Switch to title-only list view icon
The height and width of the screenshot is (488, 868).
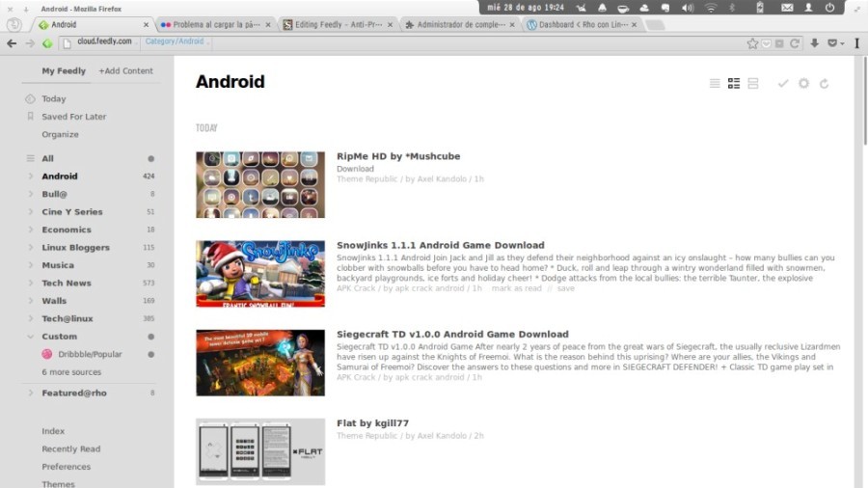(x=715, y=84)
